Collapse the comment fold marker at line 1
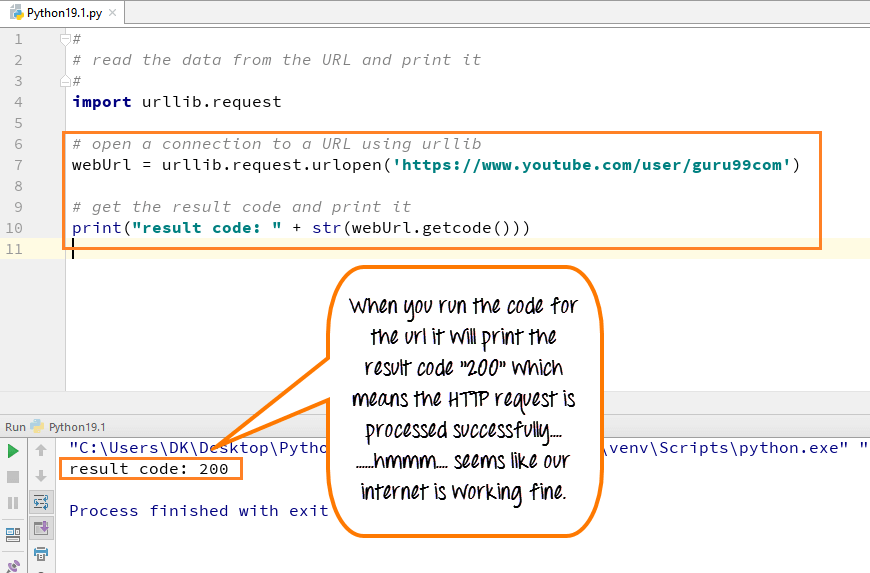 (x=66, y=39)
